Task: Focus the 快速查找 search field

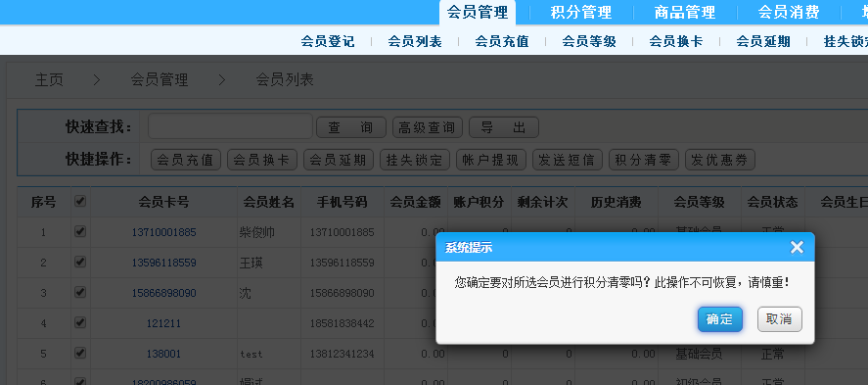Action: coord(230,126)
